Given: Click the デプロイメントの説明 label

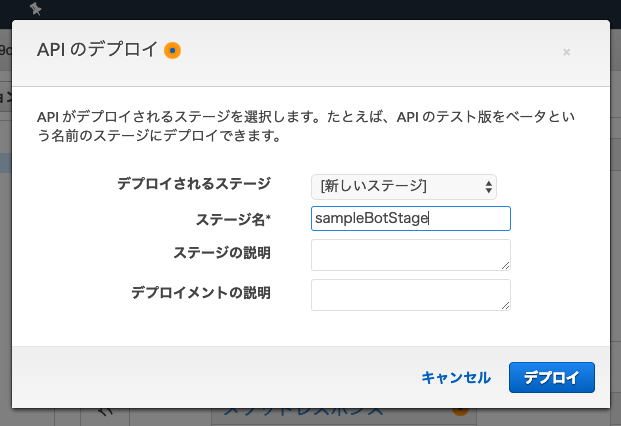Looking at the screenshot, I should (x=201, y=293).
